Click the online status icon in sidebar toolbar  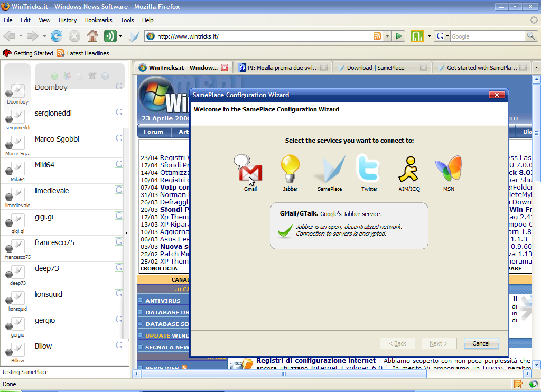pos(54,76)
